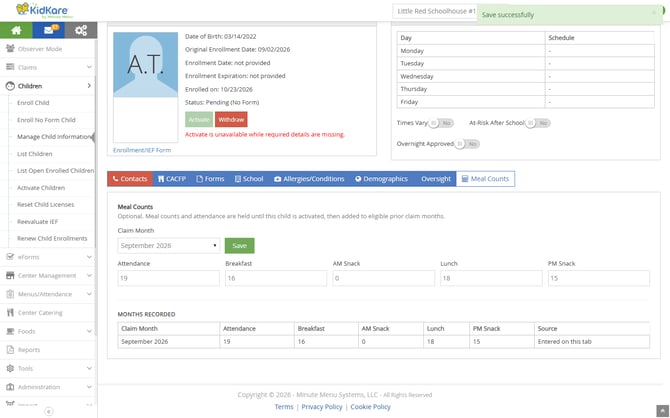Click the Foods sidebar icon
The image size is (670, 418).
point(10,331)
